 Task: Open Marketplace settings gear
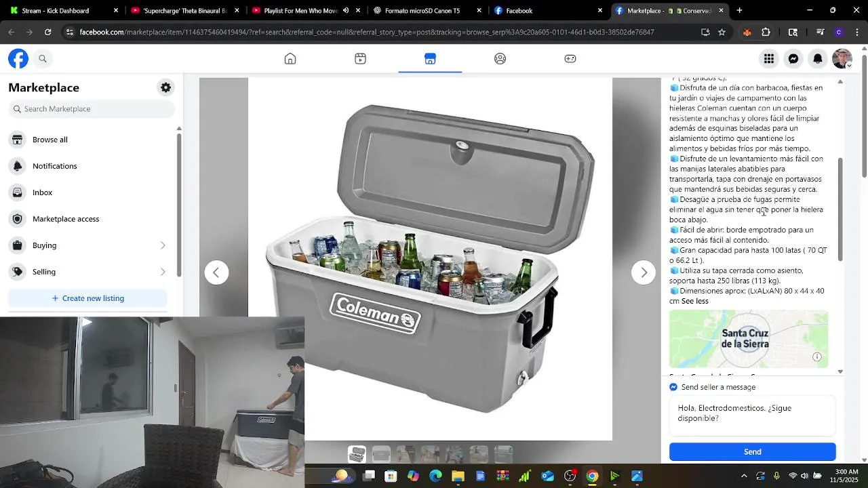tap(165, 87)
